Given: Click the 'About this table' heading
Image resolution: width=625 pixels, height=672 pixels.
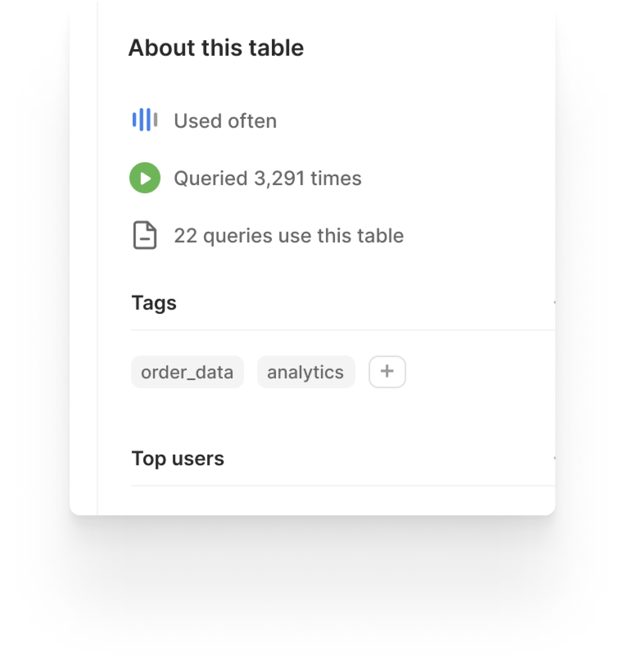Looking at the screenshot, I should 216,48.
